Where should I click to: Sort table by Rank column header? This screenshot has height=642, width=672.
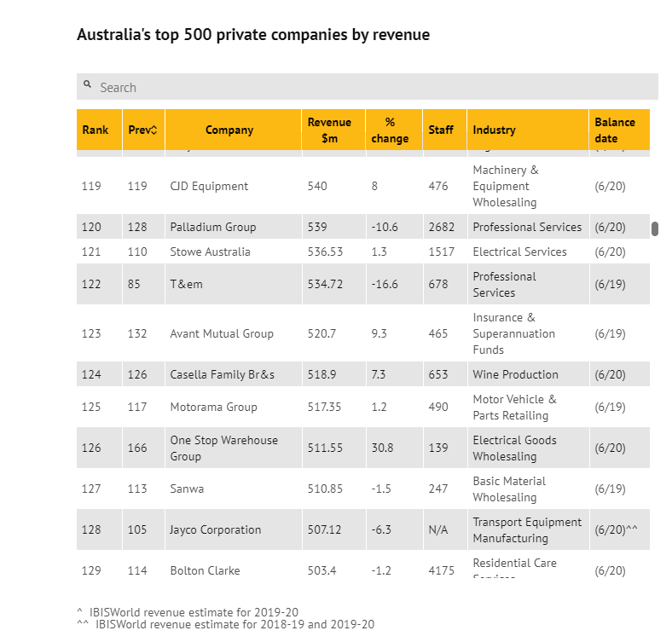96,130
